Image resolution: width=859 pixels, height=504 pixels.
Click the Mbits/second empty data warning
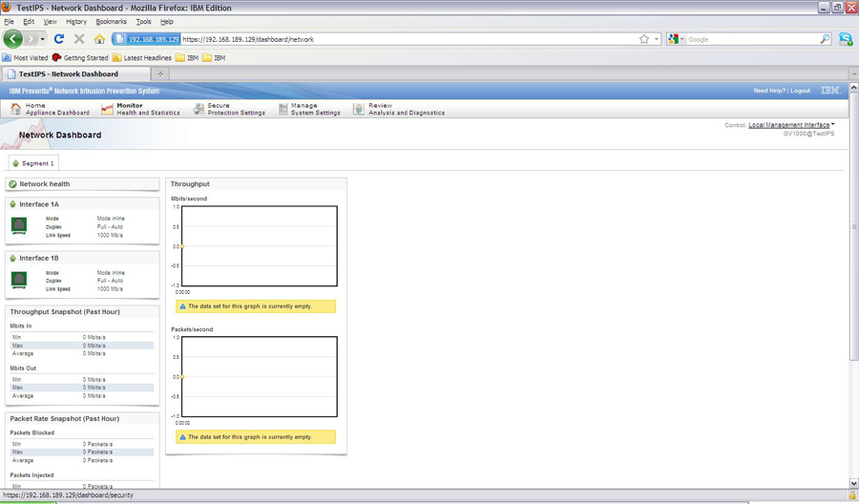256,306
